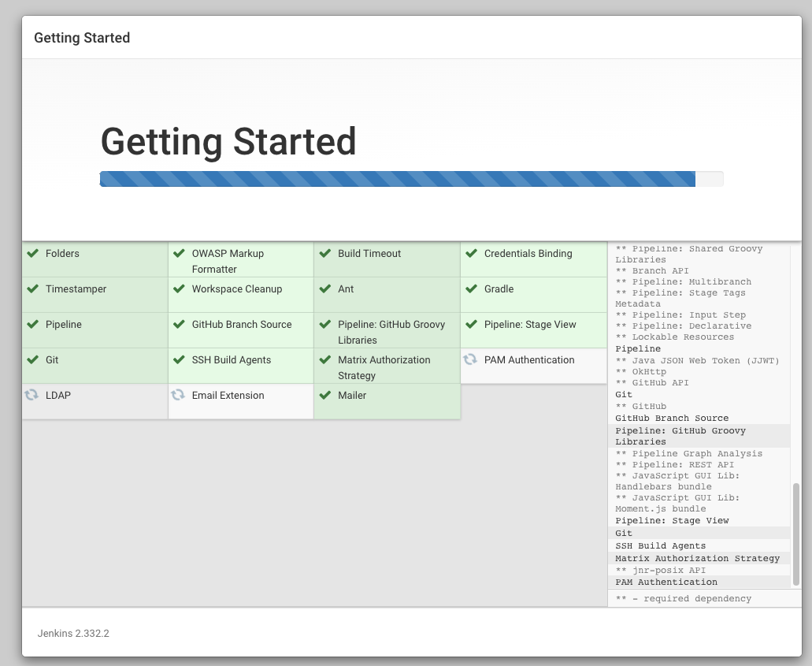Click the Ant plugin checkmark icon
The width and height of the screenshot is (812, 666).
(325, 288)
